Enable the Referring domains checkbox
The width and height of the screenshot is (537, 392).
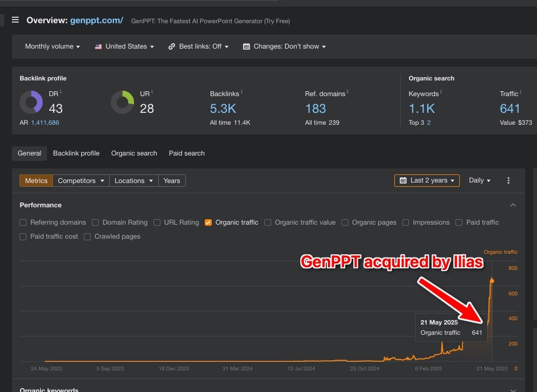point(23,222)
